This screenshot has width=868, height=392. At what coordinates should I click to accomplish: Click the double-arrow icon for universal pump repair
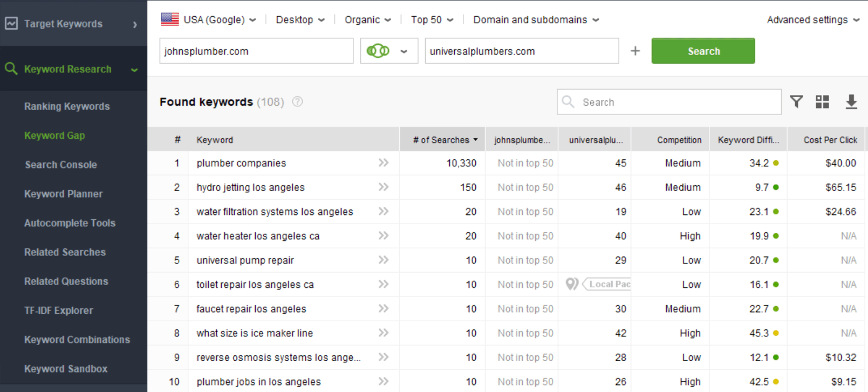[x=384, y=260]
